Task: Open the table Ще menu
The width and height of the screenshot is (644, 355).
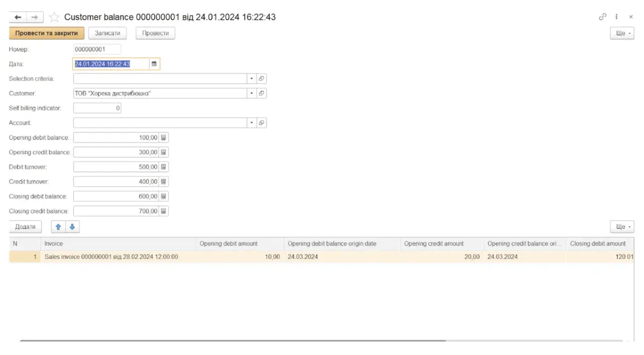Action: coord(622,227)
